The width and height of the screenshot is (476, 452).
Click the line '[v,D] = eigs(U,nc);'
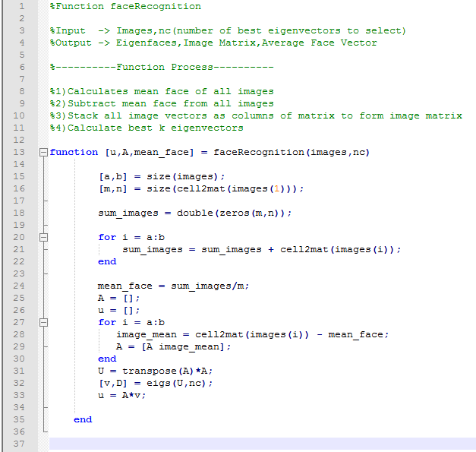[x=156, y=383]
